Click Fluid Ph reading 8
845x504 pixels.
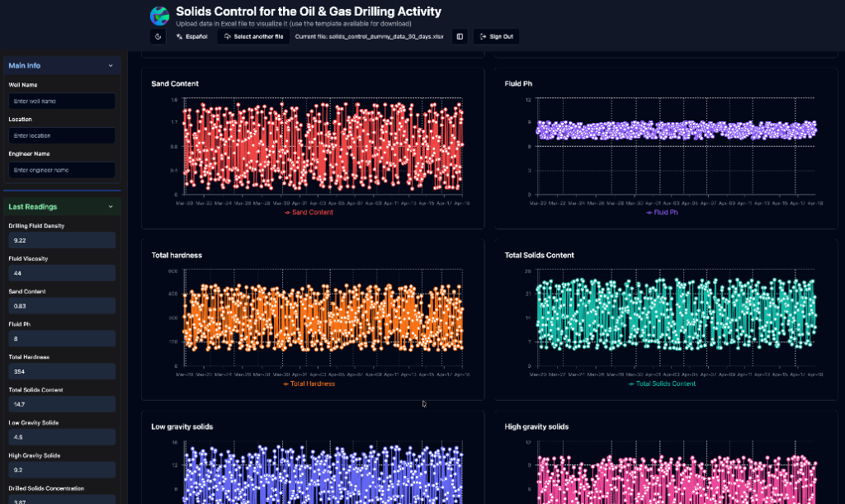coord(62,339)
